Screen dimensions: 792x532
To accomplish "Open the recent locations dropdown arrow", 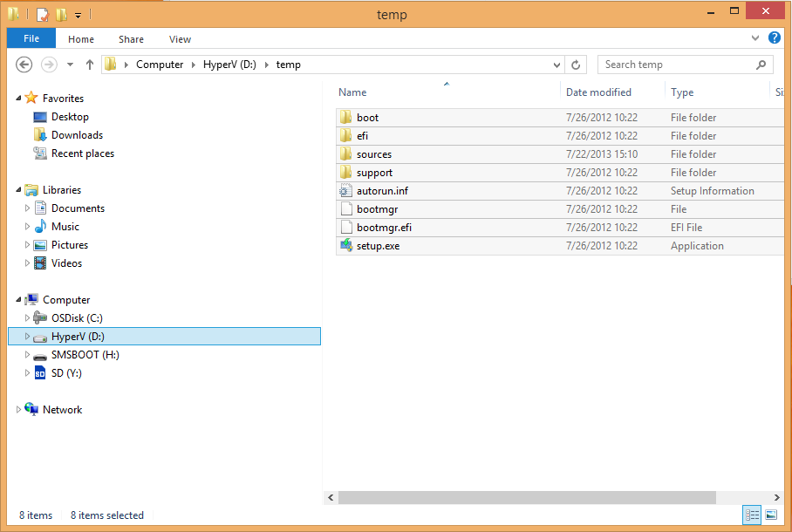I will 70,65.
